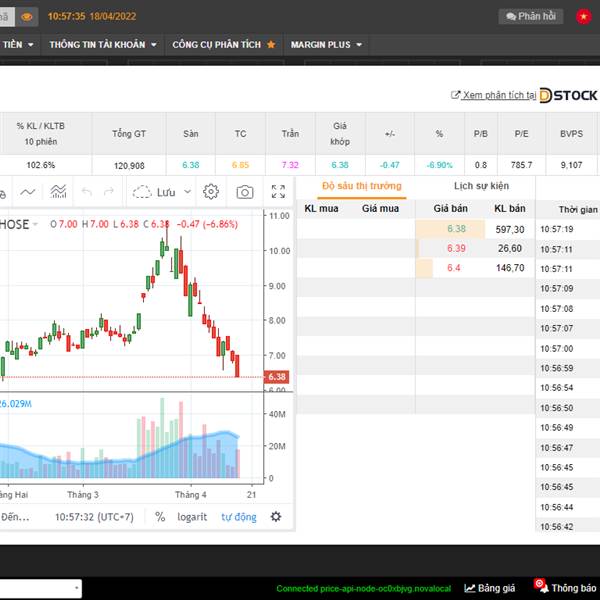600x600 pixels.
Task: Open Bảng giá price board
Action: (x=489, y=588)
